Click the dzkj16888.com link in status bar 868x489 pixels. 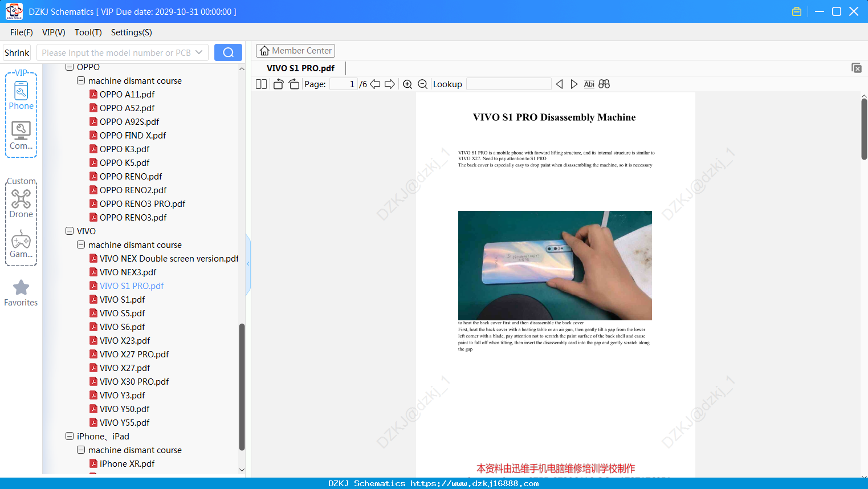click(475, 483)
